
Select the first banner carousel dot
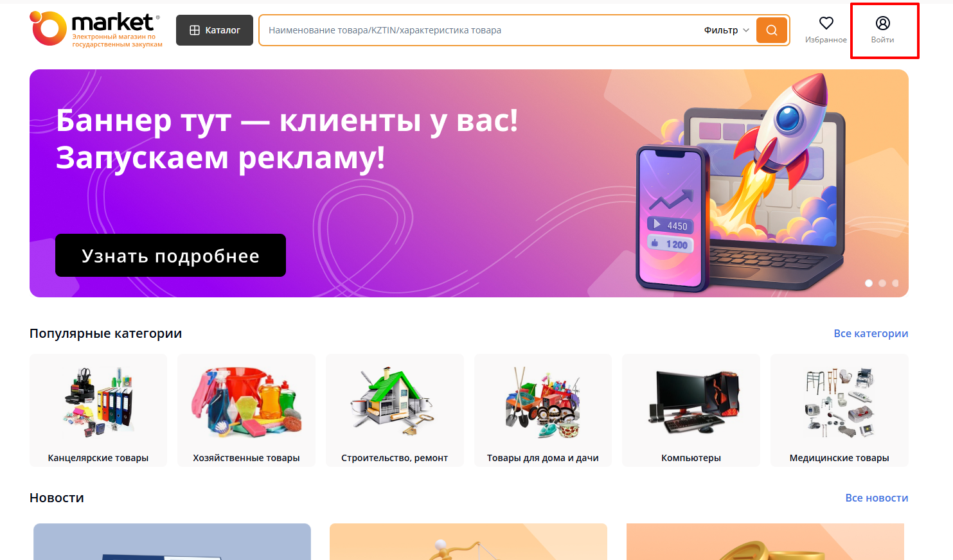tap(869, 283)
